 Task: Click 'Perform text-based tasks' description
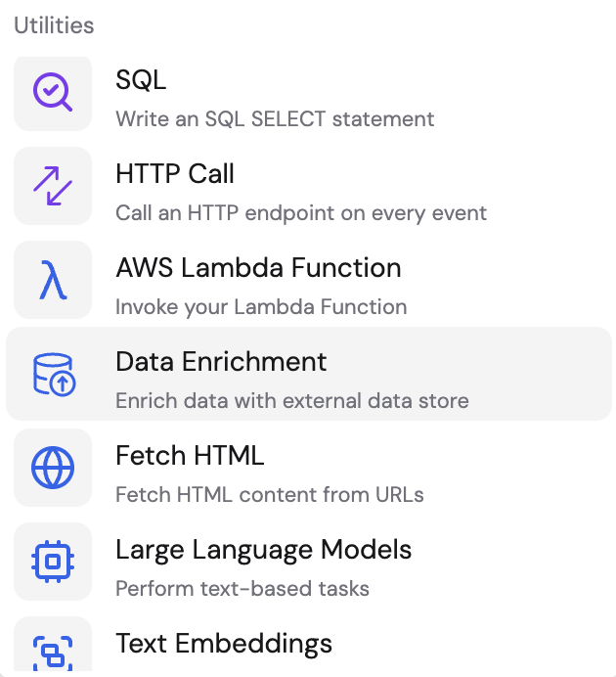242,589
